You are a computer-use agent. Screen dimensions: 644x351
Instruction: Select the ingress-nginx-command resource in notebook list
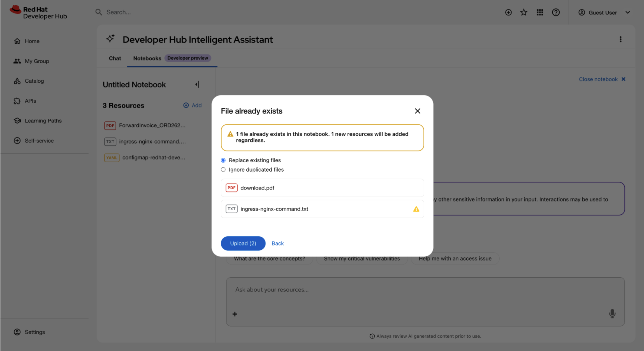click(x=145, y=142)
